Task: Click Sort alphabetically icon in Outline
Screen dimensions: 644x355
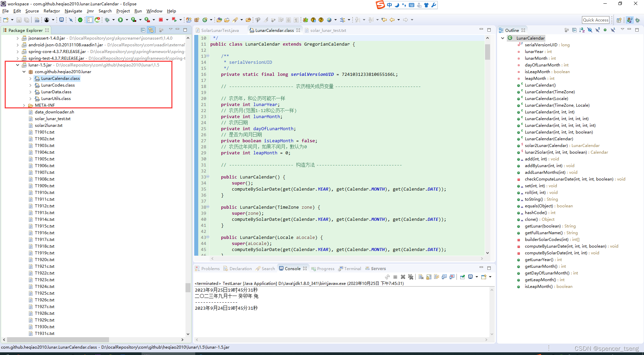Action: coord(582,30)
